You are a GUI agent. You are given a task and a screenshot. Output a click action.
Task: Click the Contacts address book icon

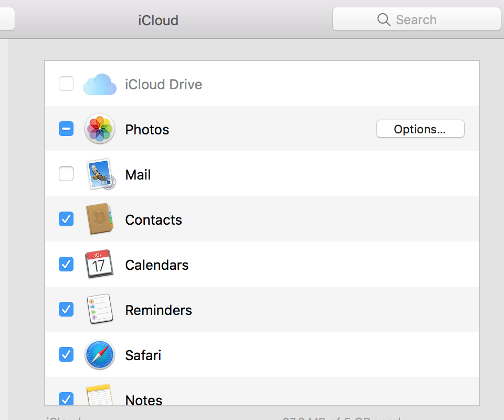tap(100, 219)
